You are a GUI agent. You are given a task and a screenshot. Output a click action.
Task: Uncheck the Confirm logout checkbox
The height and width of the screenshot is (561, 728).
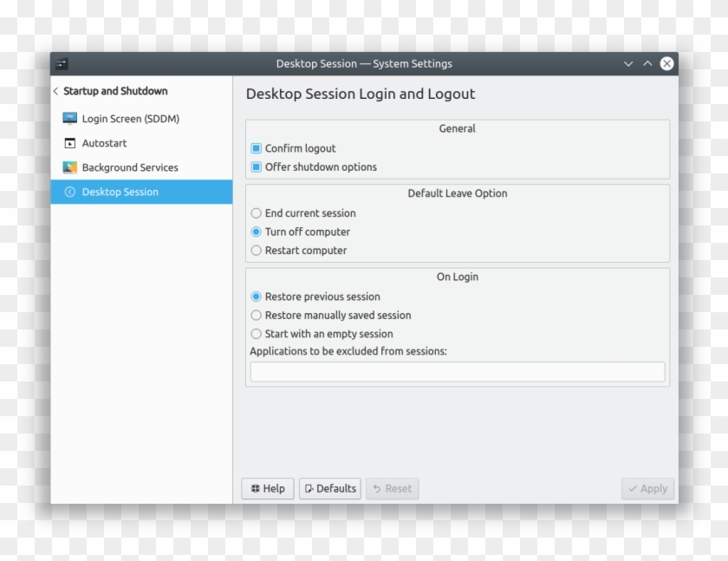coord(256,148)
